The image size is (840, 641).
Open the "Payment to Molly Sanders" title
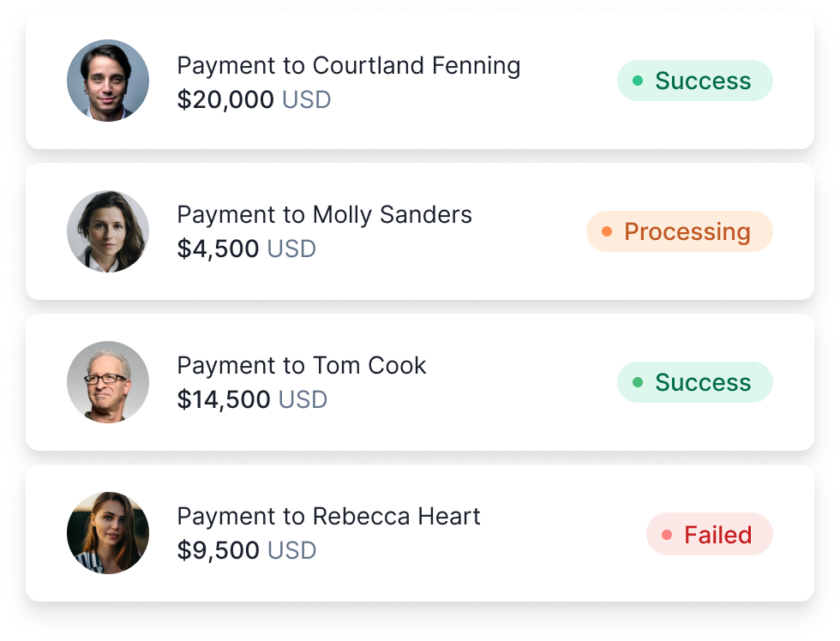324,214
